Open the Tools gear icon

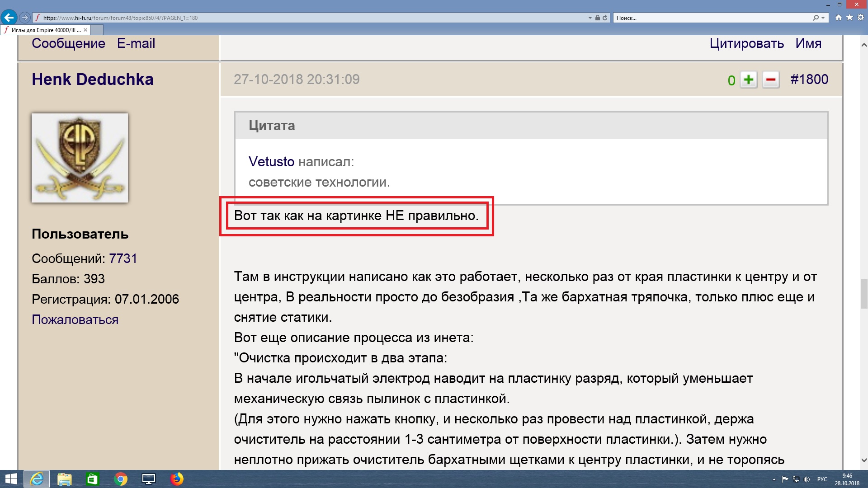(860, 18)
